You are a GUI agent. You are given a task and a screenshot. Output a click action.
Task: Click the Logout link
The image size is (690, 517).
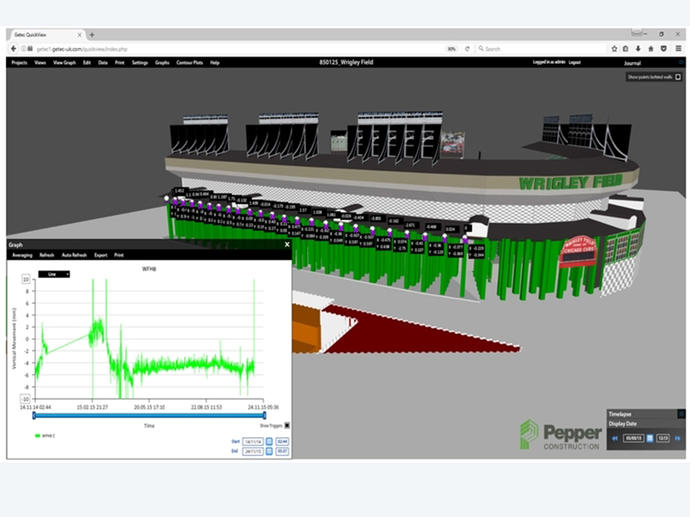pos(575,62)
